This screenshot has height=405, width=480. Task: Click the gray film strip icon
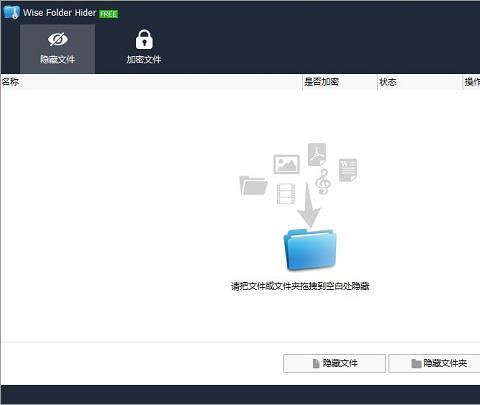tap(286, 194)
